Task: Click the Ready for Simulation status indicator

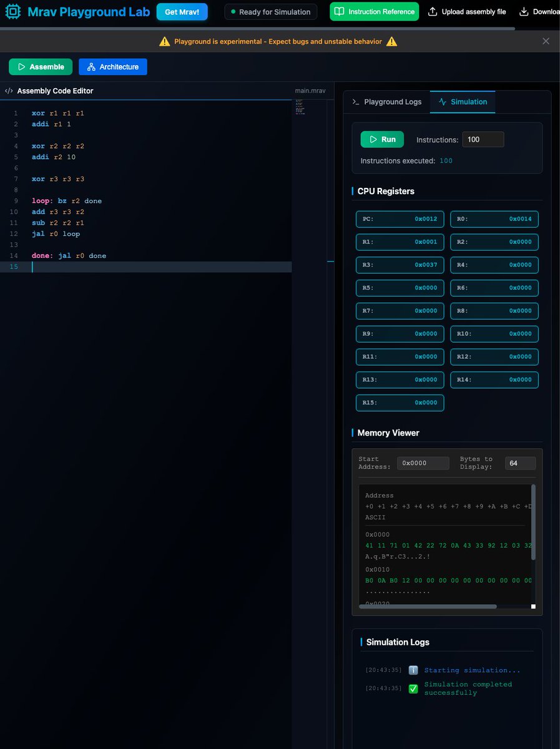Action: (270, 12)
